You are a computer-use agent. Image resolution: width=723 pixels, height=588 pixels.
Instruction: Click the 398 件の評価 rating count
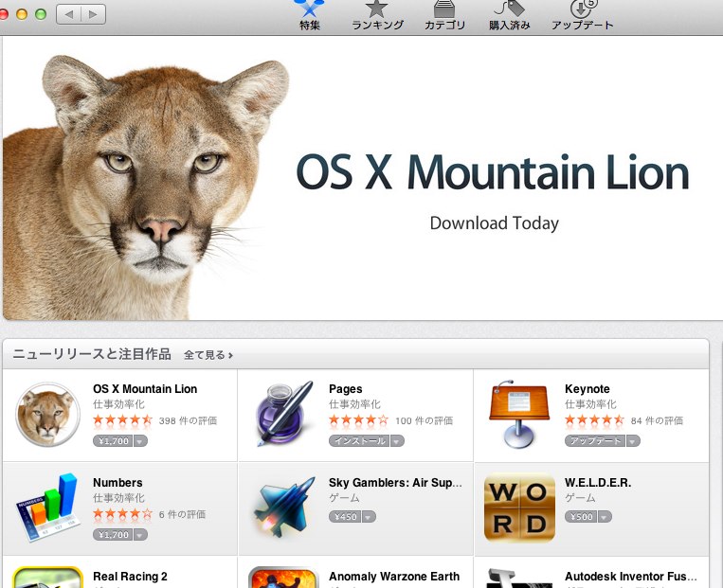pyautogui.click(x=188, y=420)
